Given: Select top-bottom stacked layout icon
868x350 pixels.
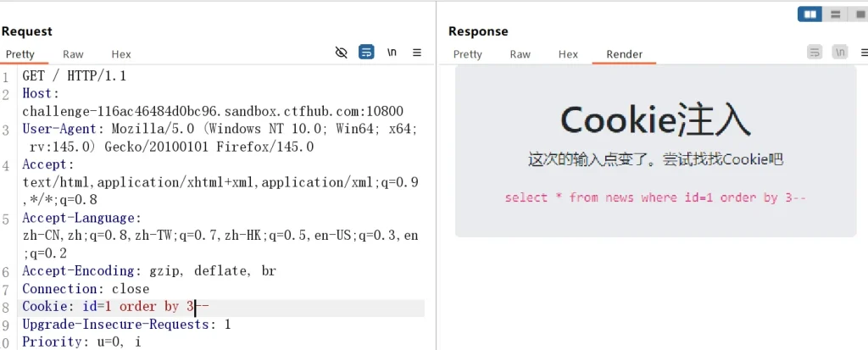Looking at the screenshot, I should pyautogui.click(x=836, y=14).
